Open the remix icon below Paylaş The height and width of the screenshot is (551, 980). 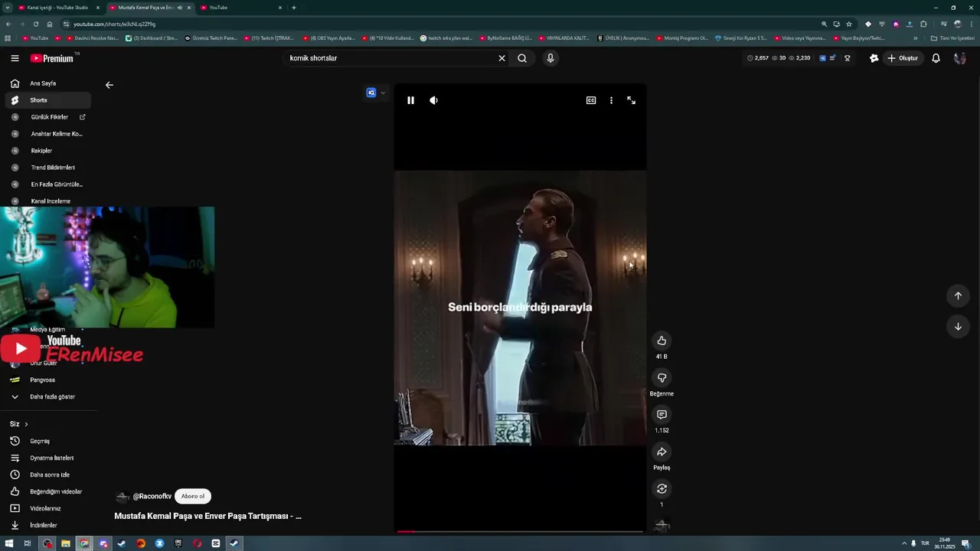point(661,488)
